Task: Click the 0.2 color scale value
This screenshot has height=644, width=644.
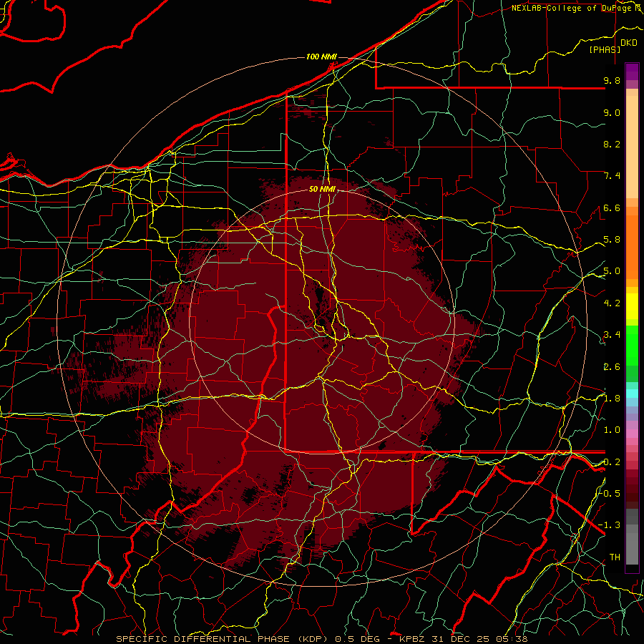Action: 612,462
